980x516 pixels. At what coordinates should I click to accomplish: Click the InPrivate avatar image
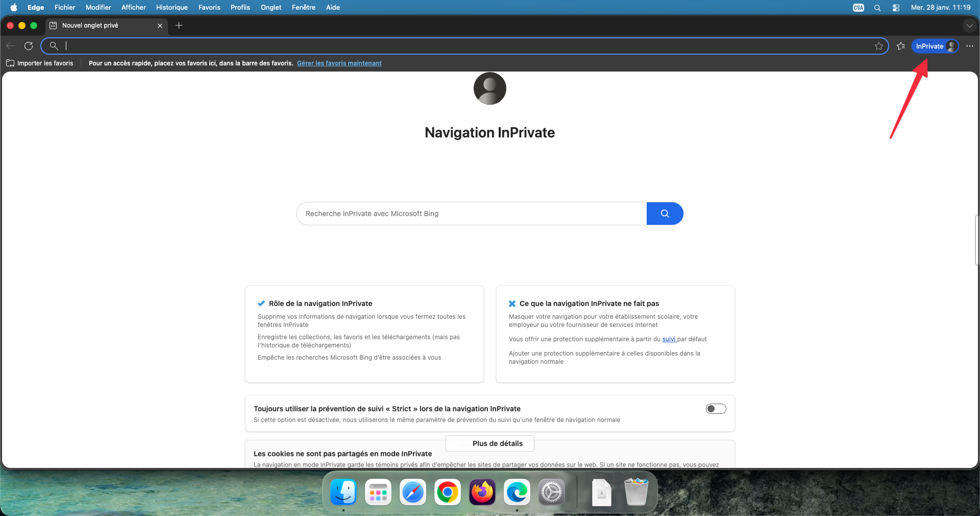(x=490, y=88)
